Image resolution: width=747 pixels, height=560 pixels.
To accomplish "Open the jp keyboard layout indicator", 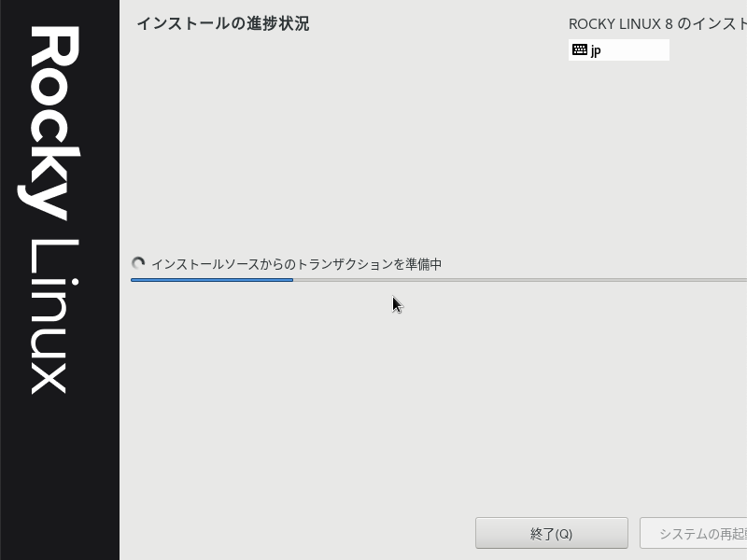I will click(619, 50).
